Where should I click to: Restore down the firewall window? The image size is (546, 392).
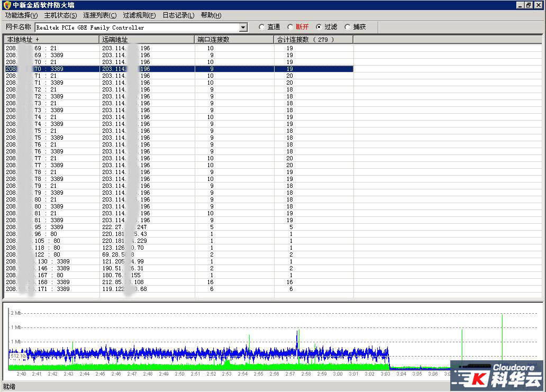click(528, 5)
